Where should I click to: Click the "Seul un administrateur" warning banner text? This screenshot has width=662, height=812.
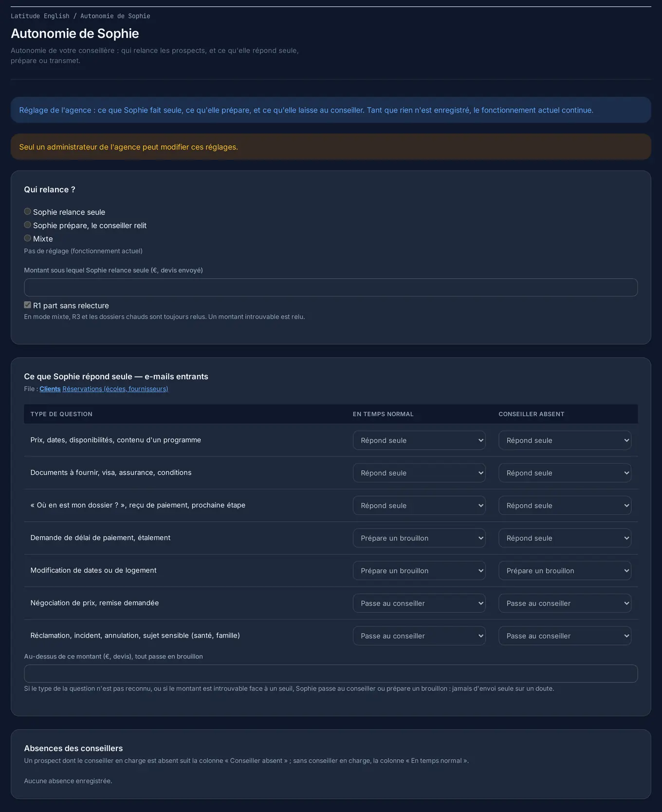point(129,147)
